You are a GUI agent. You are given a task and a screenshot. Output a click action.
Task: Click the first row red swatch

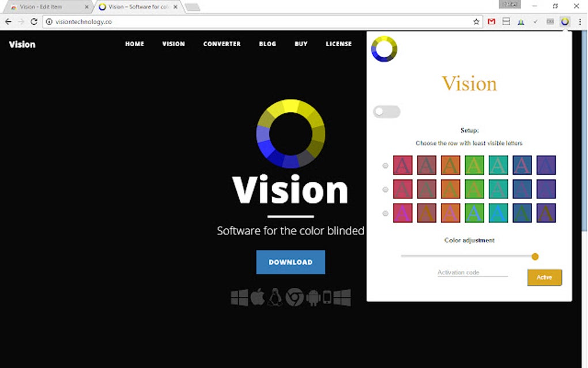403,165
